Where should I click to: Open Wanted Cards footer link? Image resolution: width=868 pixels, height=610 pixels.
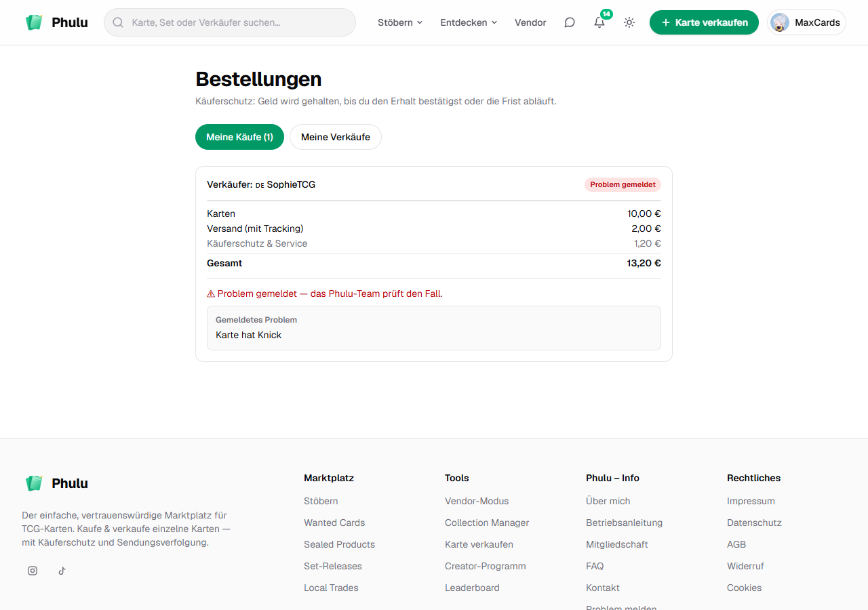(334, 523)
